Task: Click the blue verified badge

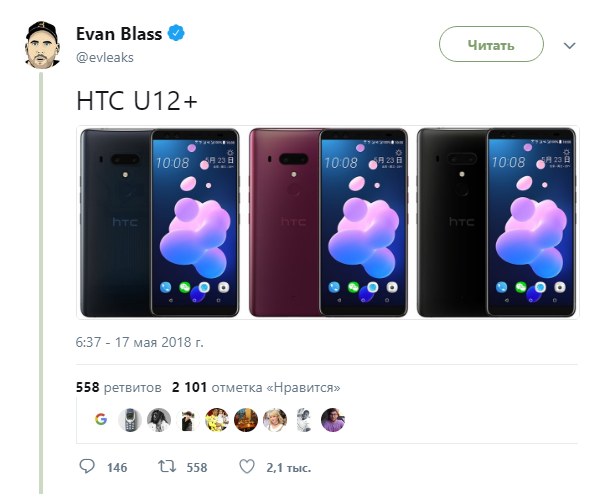Action: coord(176,33)
